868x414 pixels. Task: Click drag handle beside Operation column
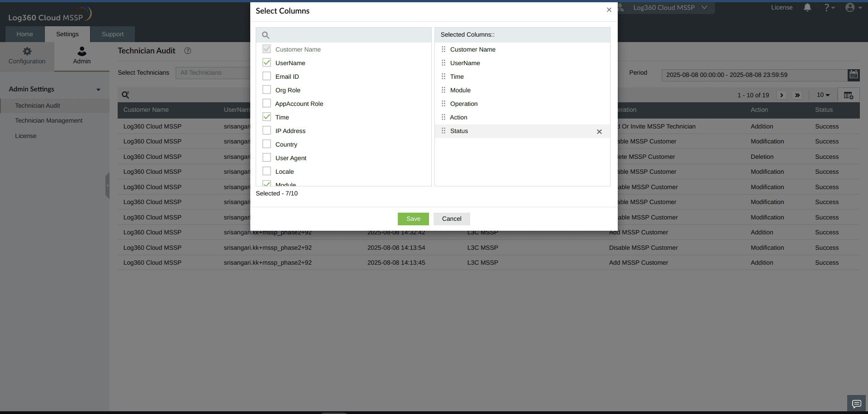tap(444, 104)
